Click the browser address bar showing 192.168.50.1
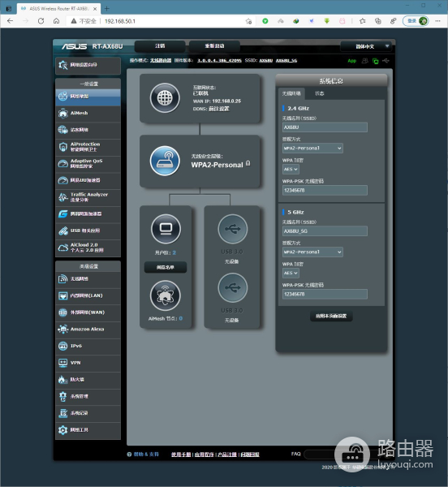Image resolution: width=448 pixels, height=487 pixels. pos(162,21)
